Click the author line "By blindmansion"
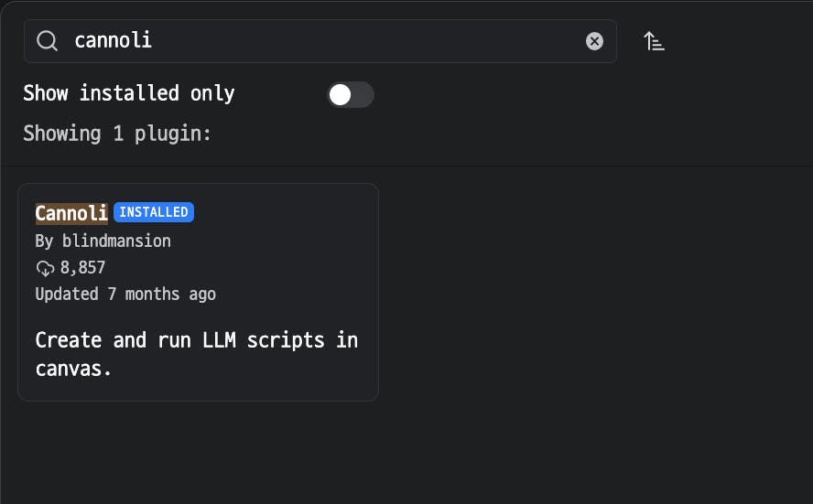Viewport: 813px width, 504px height. (x=103, y=241)
